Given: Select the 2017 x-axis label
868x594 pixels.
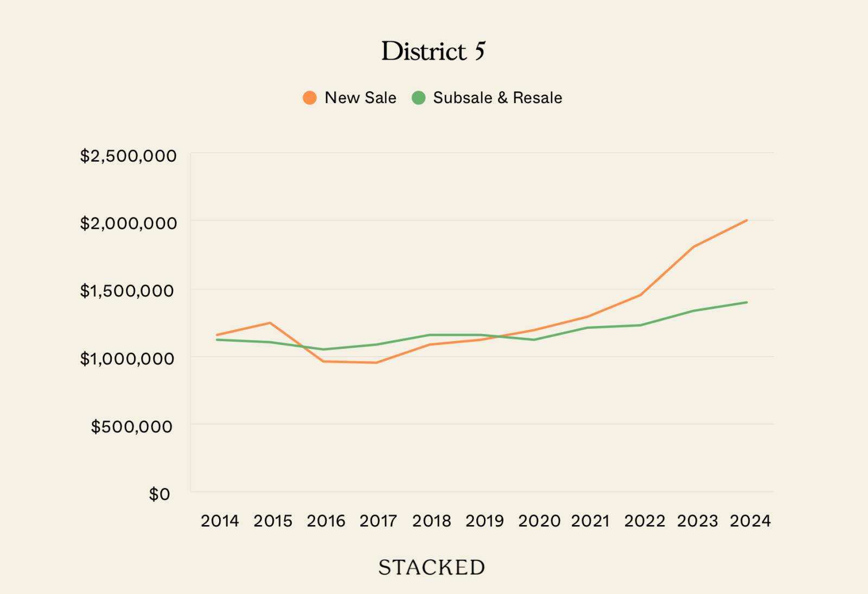Looking at the screenshot, I should pyautogui.click(x=378, y=521).
